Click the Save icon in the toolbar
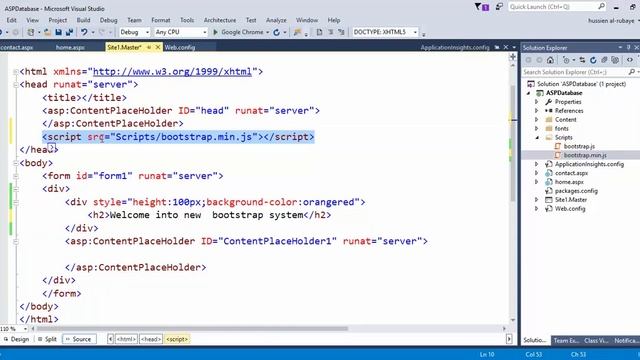Screen dimensions: 640x360 pyautogui.click(x=58, y=32)
